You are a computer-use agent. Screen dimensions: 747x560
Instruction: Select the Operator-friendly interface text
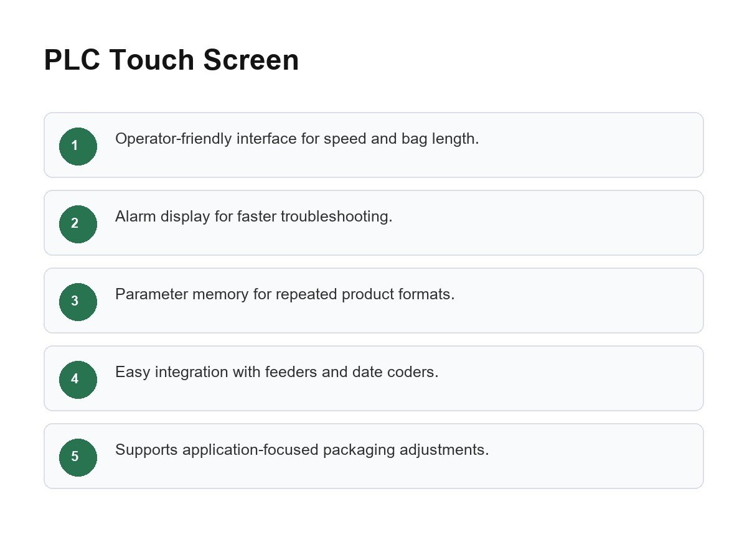[297, 139]
